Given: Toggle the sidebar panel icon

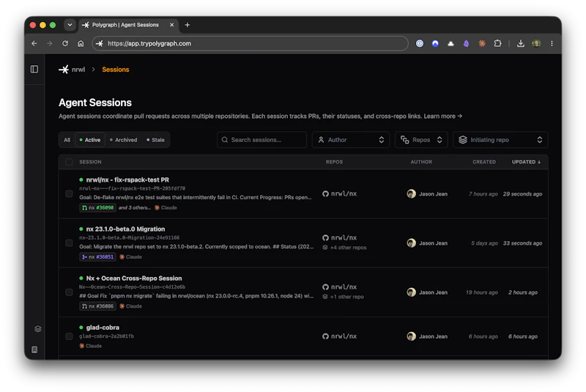Looking at the screenshot, I should coord(34,69).
